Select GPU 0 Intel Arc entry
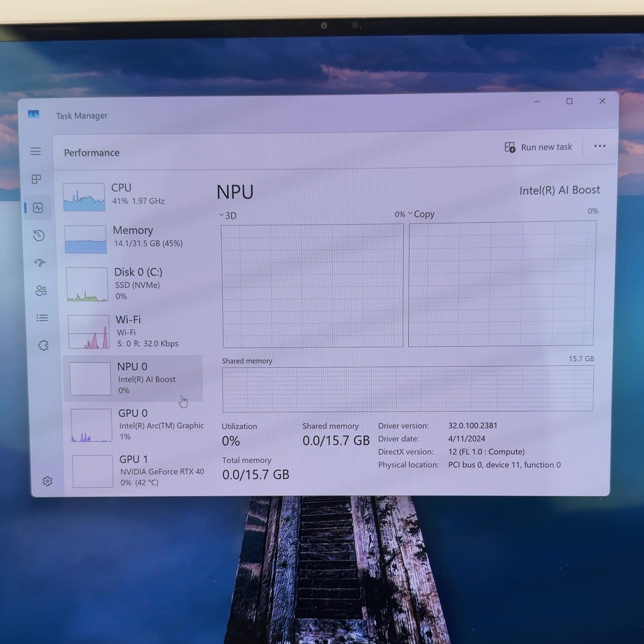The image size is (644, 644). (x=138, y=425)
